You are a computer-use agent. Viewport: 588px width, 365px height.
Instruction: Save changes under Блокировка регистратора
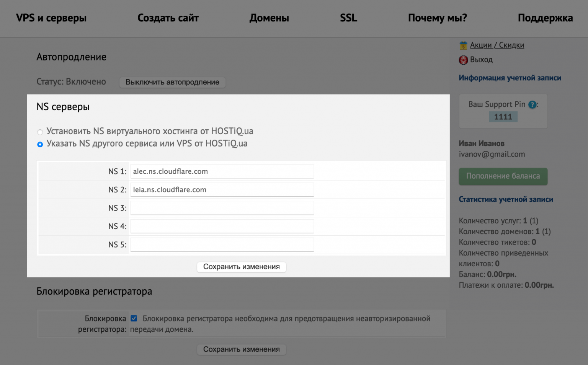point(242,349)
